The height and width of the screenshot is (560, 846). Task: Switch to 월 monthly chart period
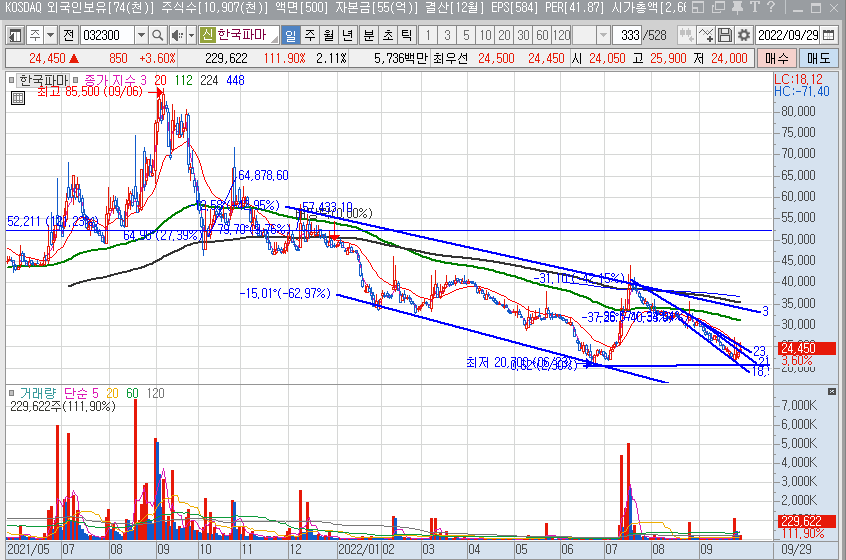pyautogui.click(x=329, y=36)
